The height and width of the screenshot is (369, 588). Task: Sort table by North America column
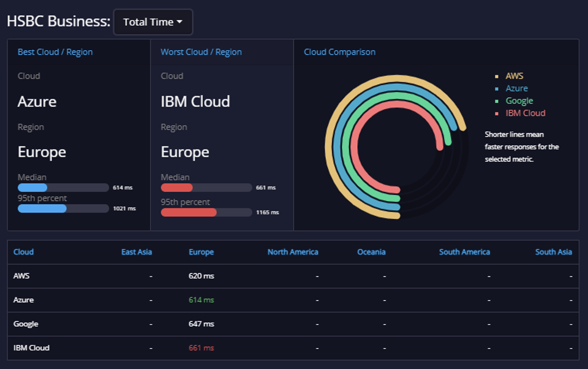[293, 252]
